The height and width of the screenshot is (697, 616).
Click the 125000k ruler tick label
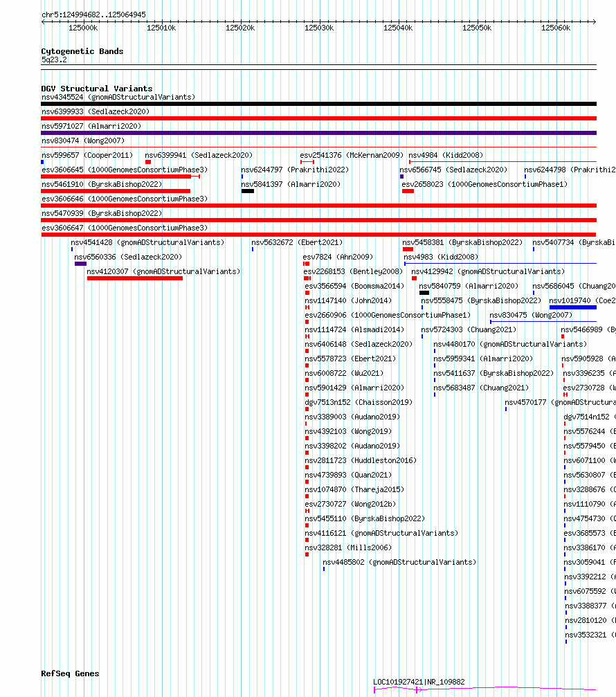[x=83, y=28]
